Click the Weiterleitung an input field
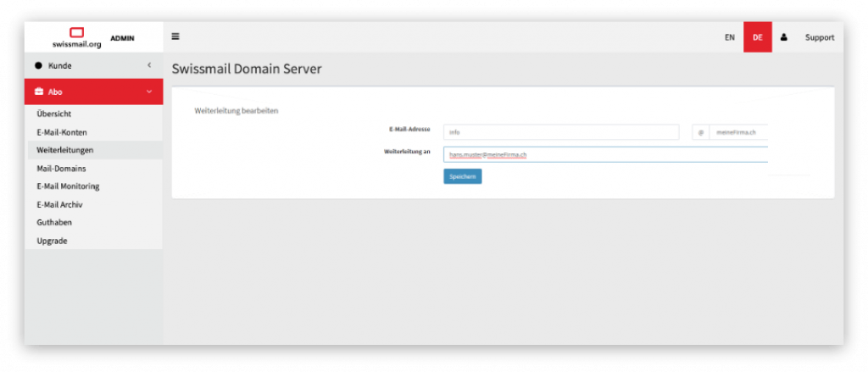 605,154
